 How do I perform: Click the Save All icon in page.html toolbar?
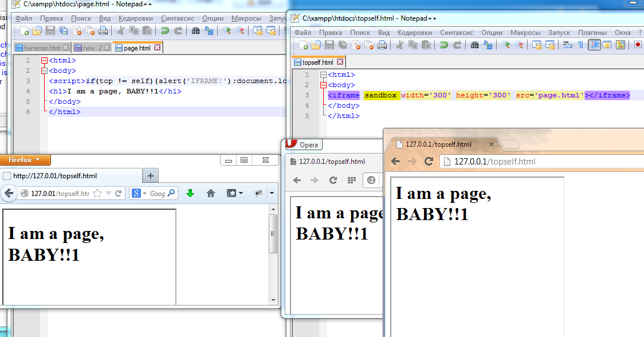click(62, 32)
